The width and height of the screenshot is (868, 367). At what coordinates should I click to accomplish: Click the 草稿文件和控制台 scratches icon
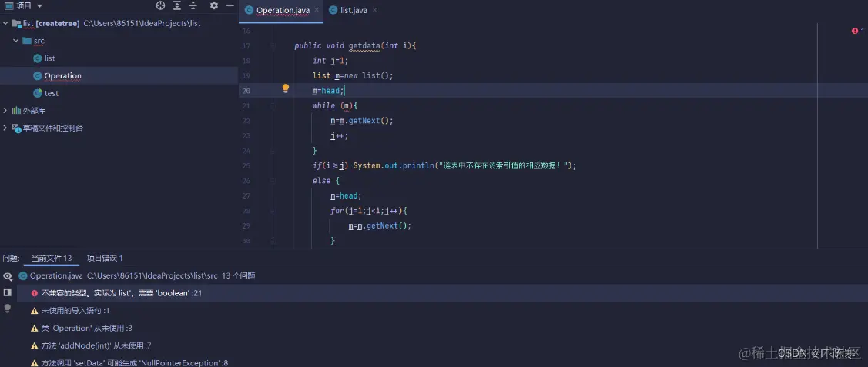pos(17,128)
